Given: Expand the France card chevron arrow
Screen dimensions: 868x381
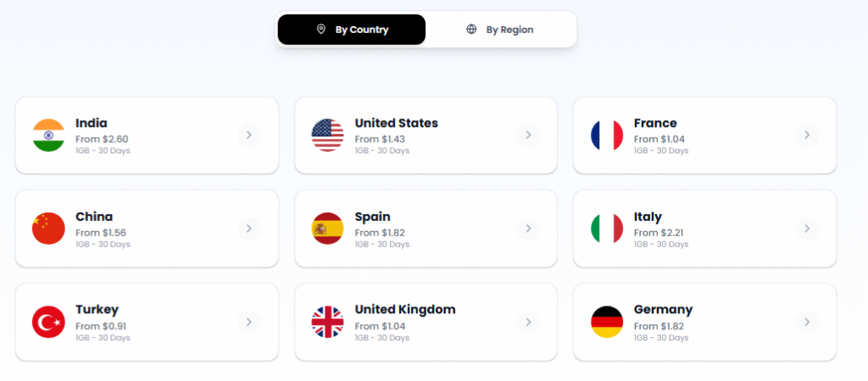Looking at the screenshot, I should [806, 135].
